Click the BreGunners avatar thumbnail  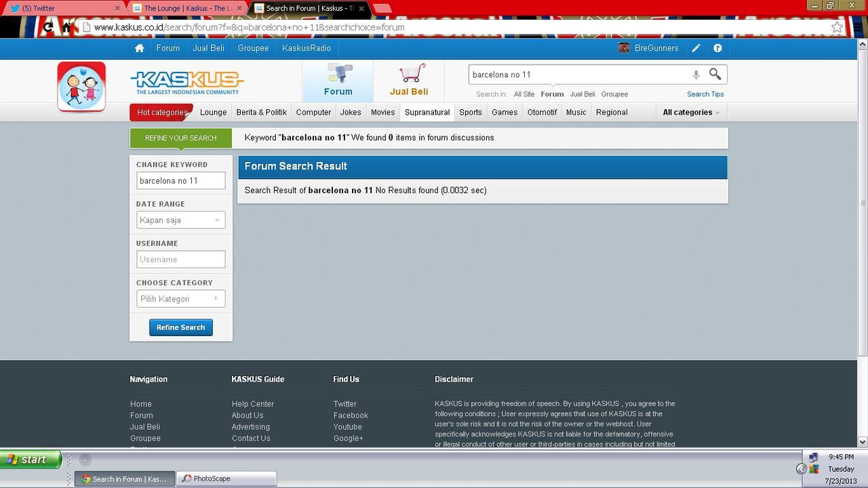click(x=625, y=48)
